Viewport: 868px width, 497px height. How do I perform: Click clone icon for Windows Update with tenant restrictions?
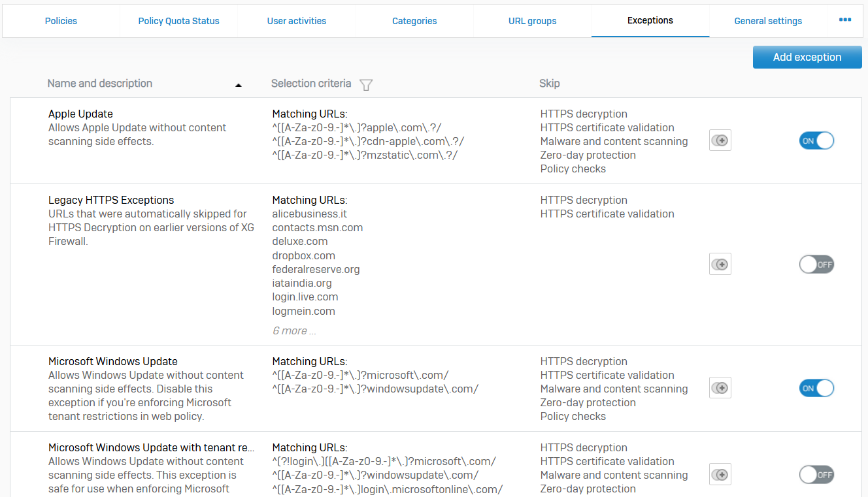click(x=720, y=474)
